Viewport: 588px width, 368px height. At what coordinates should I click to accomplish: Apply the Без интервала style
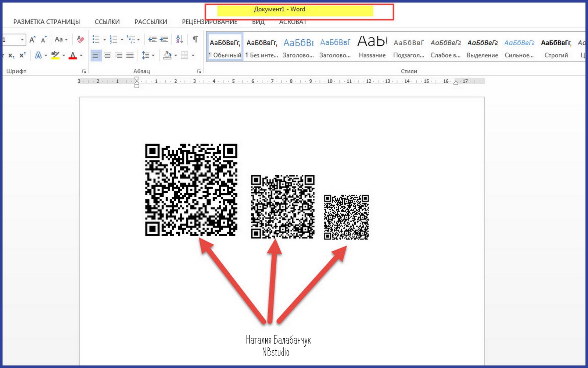coord(262,47)
